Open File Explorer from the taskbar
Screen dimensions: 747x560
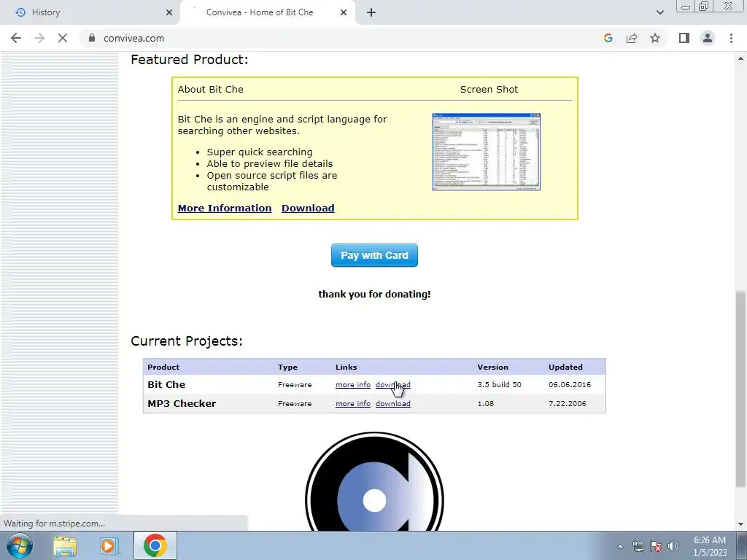(65, 545)
